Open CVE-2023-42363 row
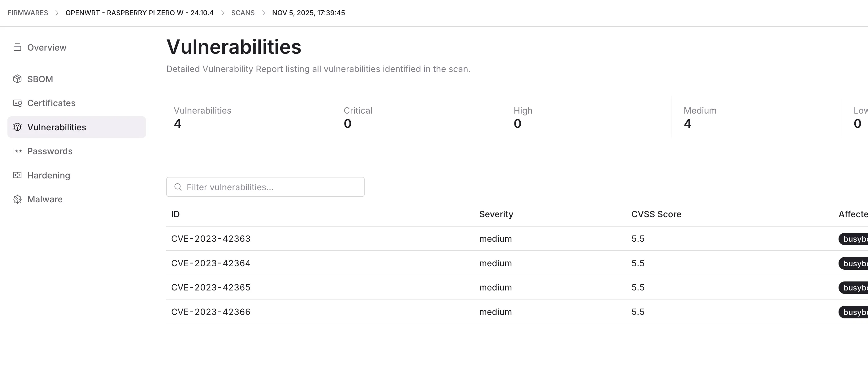The width and height of the screenshot is (868, 391). tap(211, 239)
